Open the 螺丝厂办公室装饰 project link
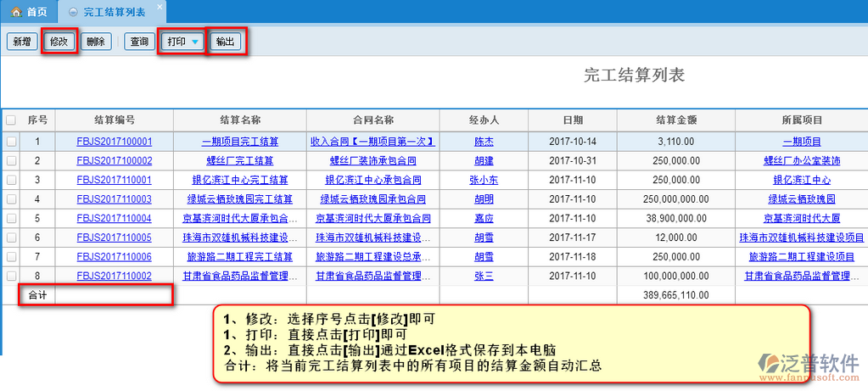 801,160
